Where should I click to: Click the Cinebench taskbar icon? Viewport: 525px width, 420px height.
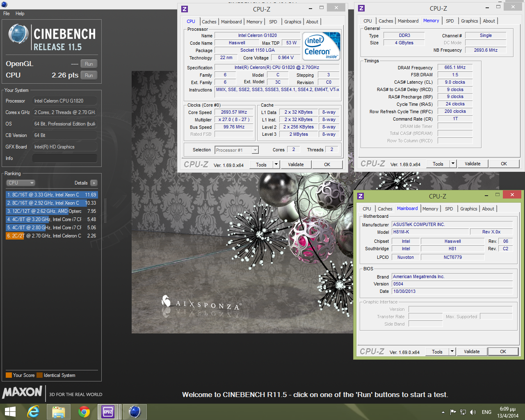pyautogui.click(x=135, y=411)
